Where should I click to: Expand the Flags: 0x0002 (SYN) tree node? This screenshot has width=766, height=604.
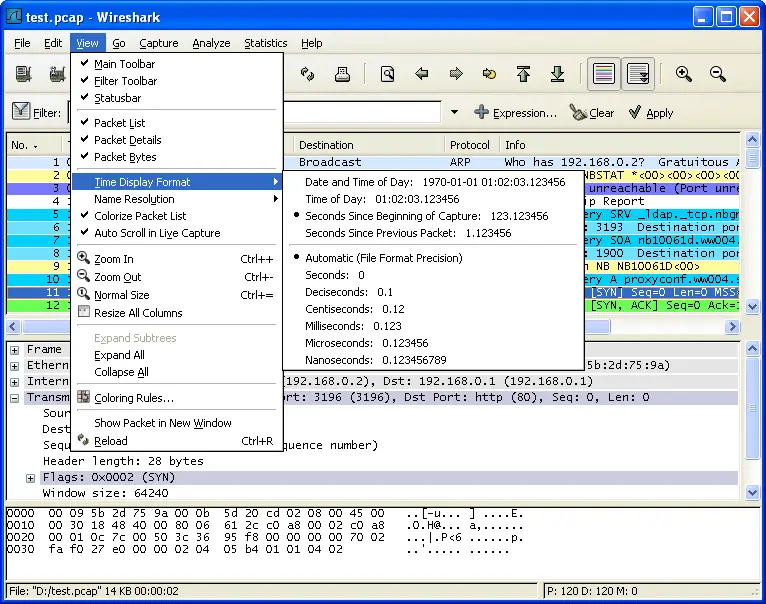pyautogui.click(x=31, y=478)
